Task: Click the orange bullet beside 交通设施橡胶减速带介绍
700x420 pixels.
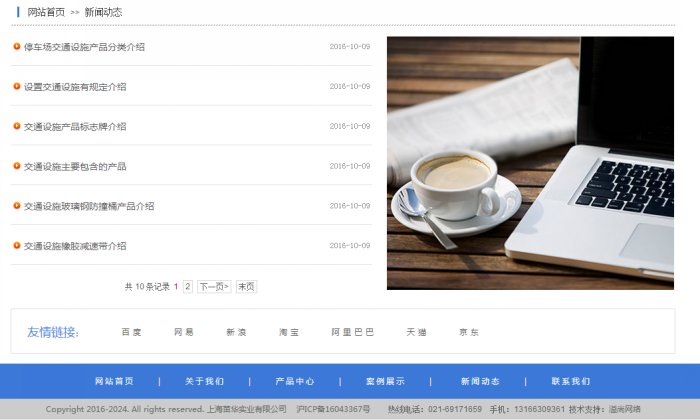Action: coord(17,245)
